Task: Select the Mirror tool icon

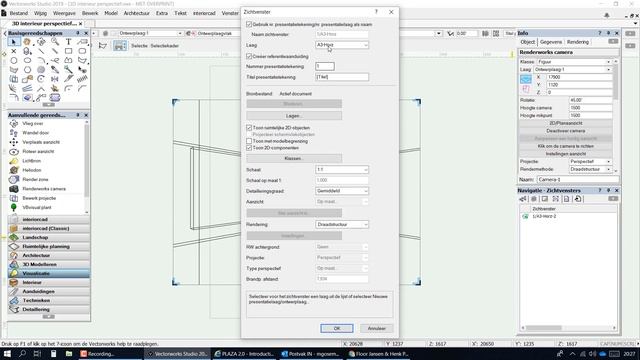Action: click(55, 79)
